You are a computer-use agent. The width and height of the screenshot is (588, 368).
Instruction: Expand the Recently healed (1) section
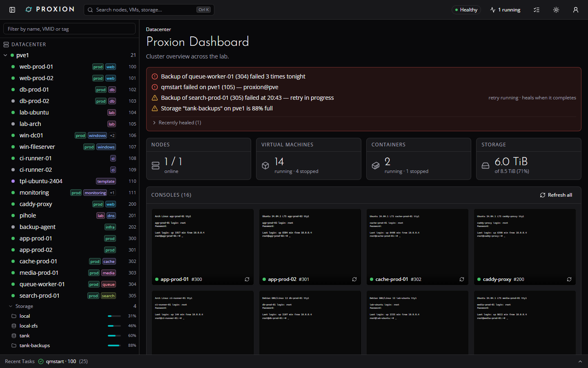click(x=177, y=123)
